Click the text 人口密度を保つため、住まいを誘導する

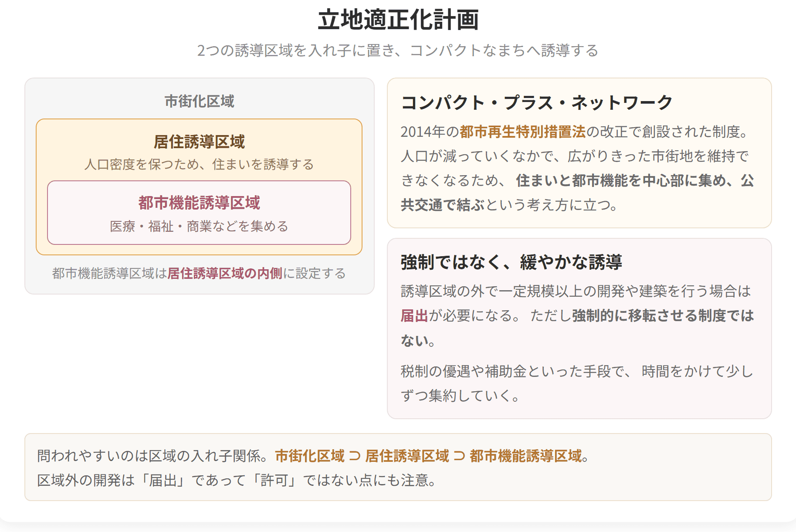pyautogui.click(x=199, y=164)
